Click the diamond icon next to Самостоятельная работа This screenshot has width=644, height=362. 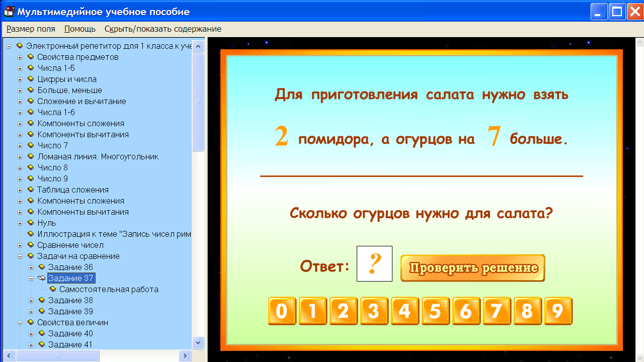(53, 290)
